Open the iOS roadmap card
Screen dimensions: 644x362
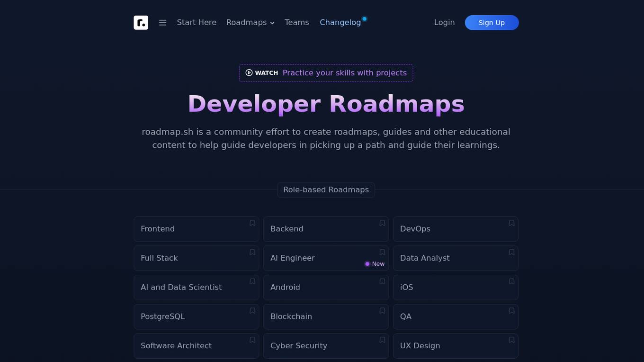[x=456, y=288]
